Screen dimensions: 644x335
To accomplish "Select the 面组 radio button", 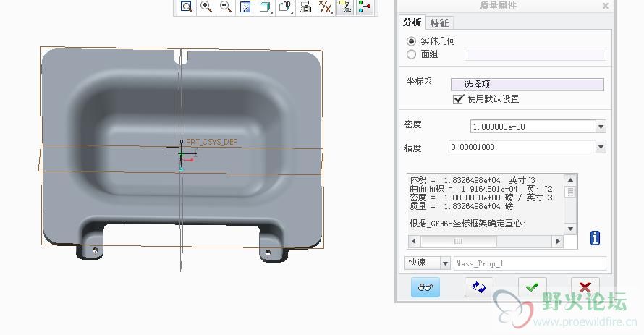I will pos(411,54).
